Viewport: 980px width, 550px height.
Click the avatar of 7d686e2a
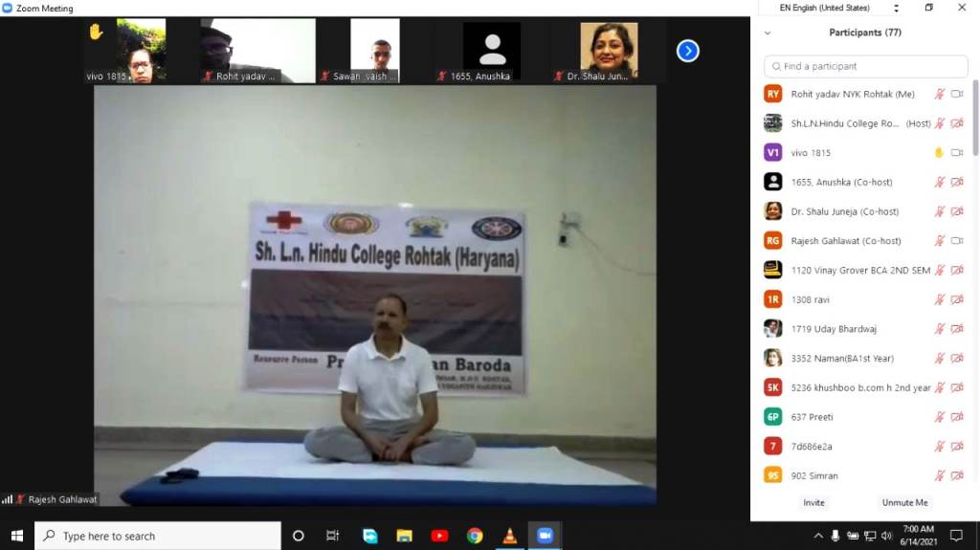pos(772,447)
